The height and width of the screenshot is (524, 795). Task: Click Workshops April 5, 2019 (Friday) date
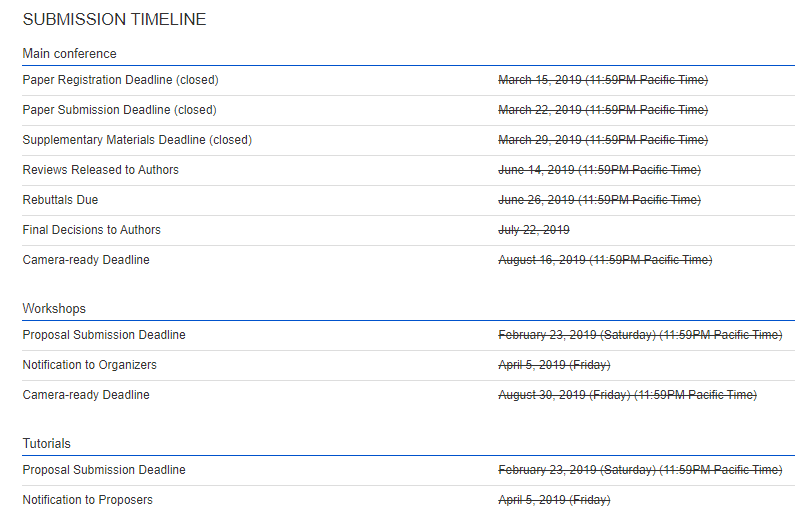(554, 365)
